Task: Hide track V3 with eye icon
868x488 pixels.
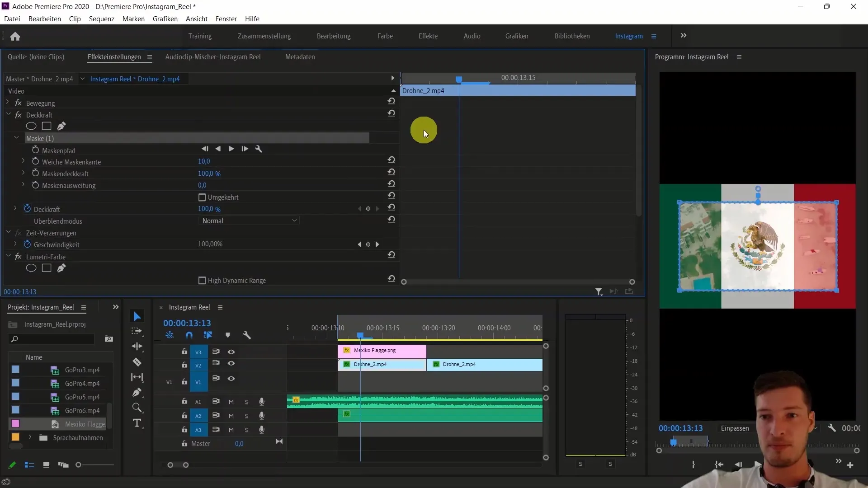Action: (x=231, y=352)
